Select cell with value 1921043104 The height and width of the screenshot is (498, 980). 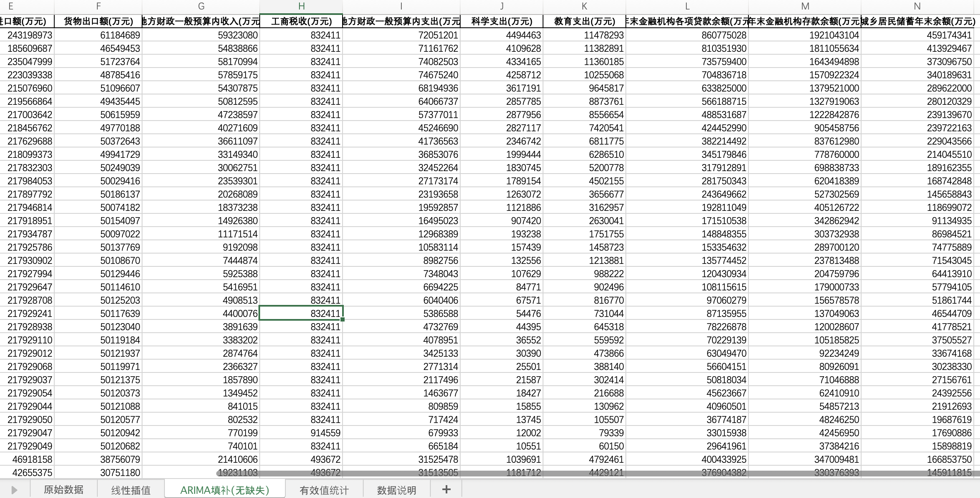(805, 35)
